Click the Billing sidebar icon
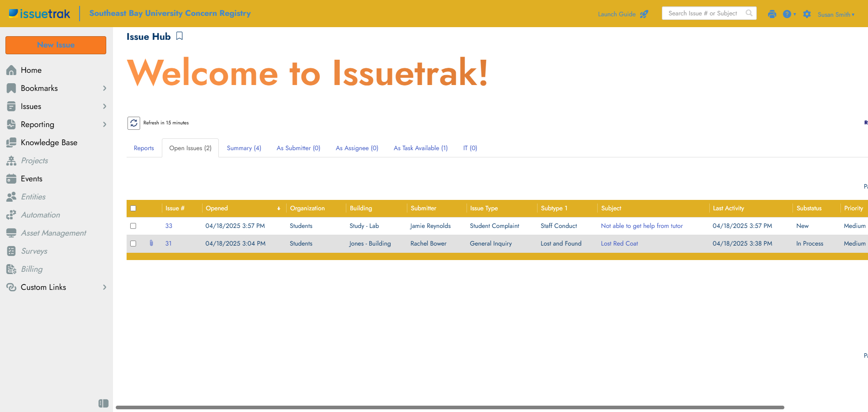This screenshot has width=868, height=412. pos(11,269)
